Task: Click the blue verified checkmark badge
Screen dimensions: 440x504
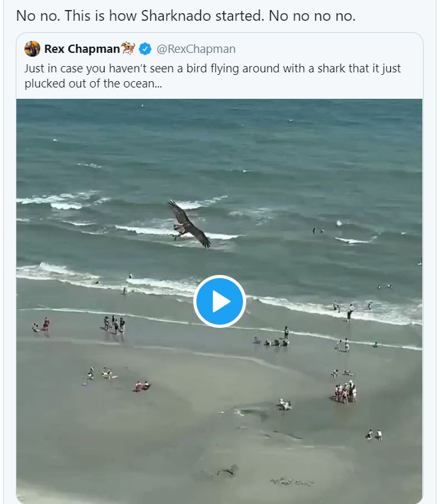Action: (145, 49)
